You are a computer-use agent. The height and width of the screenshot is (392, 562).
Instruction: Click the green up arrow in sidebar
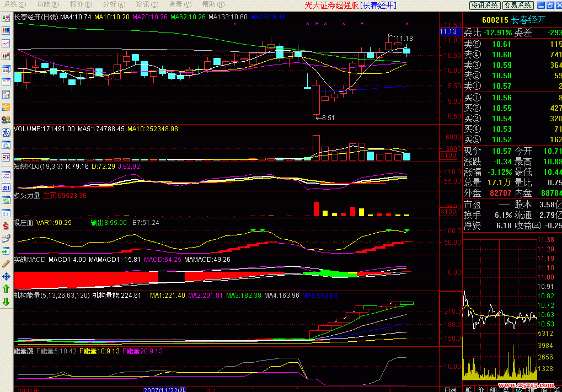pyautogui.click(x=6, y=288)
